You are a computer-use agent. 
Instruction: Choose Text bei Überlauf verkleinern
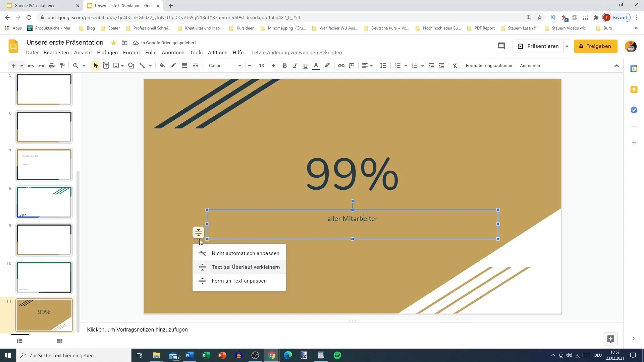pyautogui.click(x=239, y=267)
